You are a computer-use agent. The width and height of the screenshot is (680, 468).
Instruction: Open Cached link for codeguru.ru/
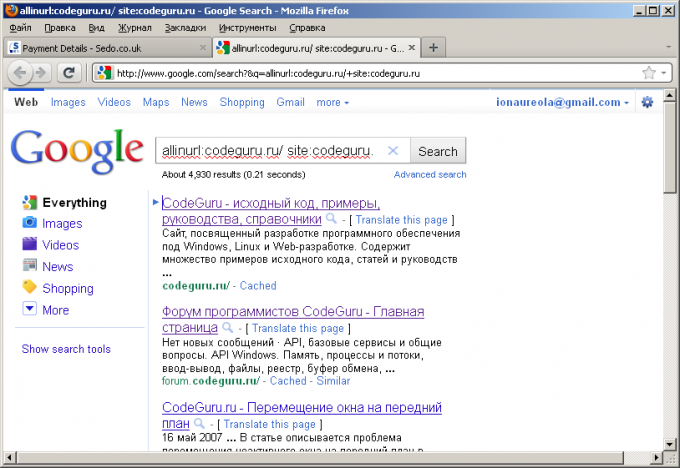[258, 285]
